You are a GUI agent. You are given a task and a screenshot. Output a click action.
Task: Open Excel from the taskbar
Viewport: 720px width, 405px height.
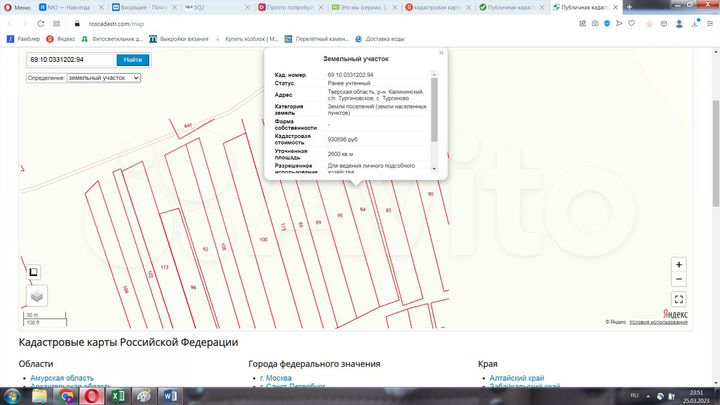(x=118, y=396)
